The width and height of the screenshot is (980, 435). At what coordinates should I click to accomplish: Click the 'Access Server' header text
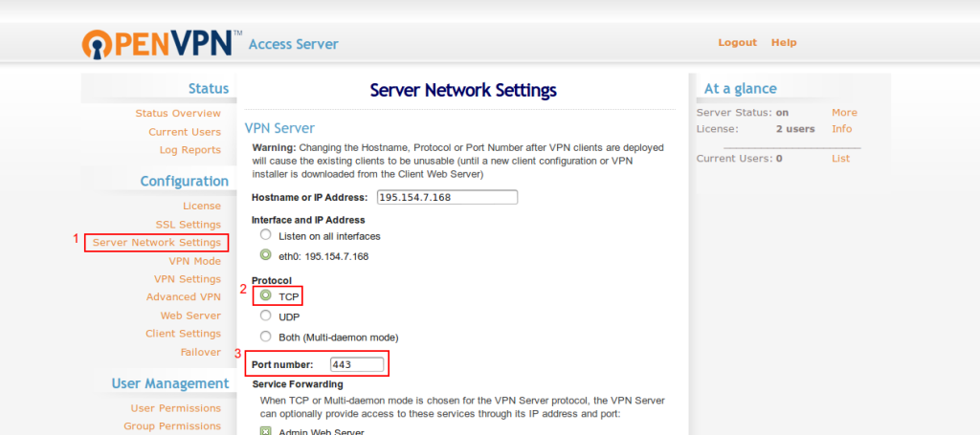tap(294, 44)
